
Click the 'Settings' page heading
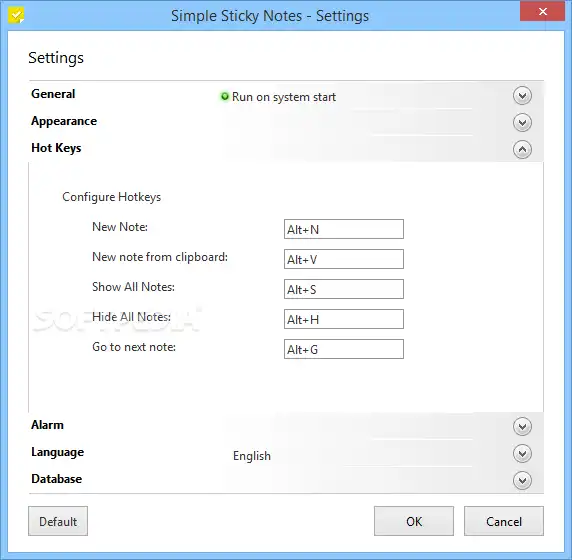tap(56, 58)
